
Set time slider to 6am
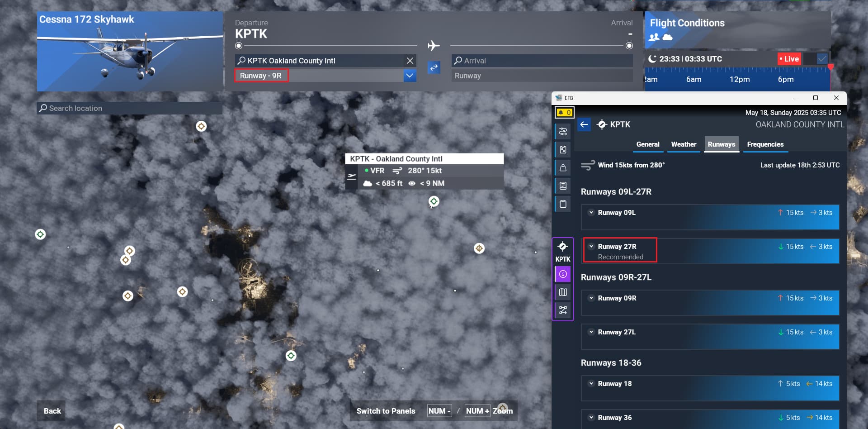(693, 79)
